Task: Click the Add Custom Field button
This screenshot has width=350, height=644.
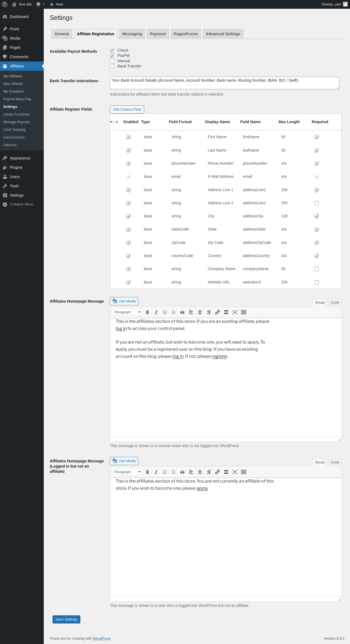Action: (127, 110)
